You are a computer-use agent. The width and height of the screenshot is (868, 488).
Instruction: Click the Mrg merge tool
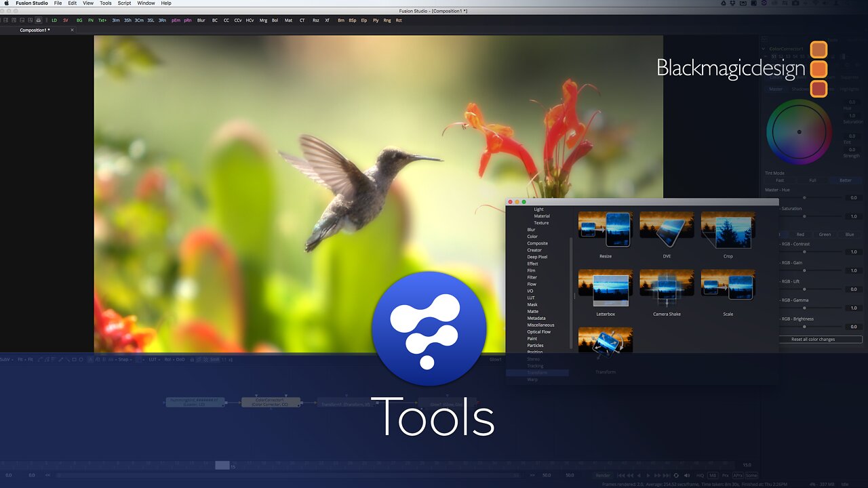263,20
